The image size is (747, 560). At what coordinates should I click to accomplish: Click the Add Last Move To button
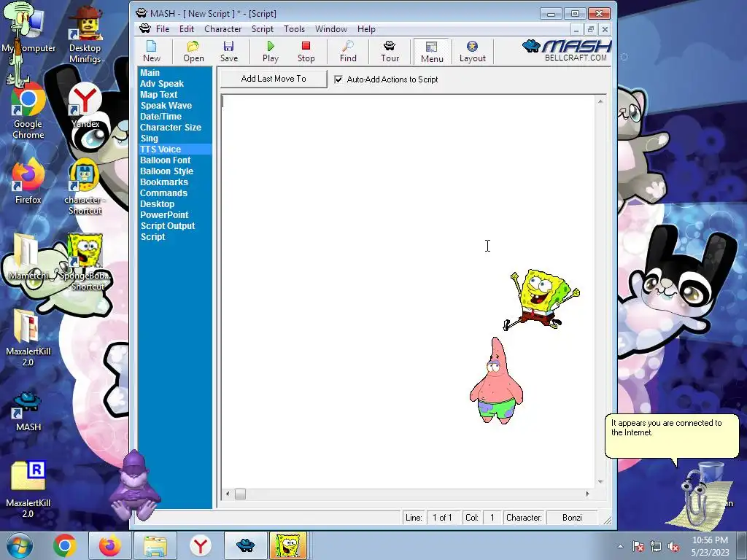pos(274,79)
